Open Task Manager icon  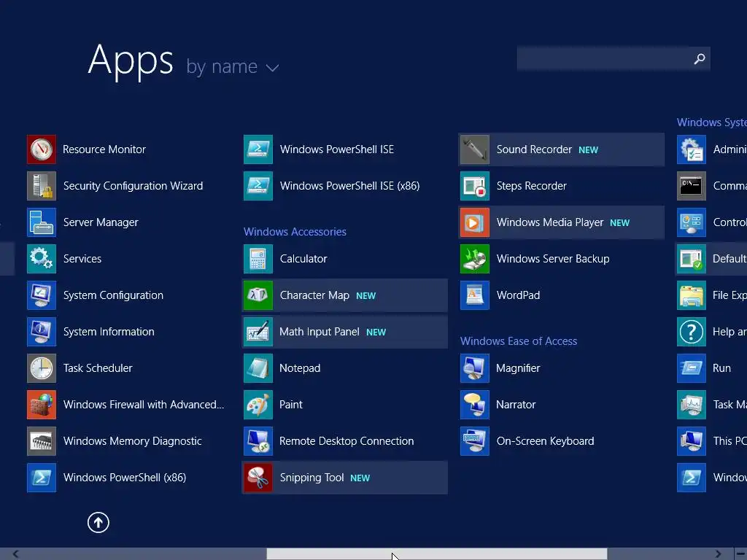692,405
